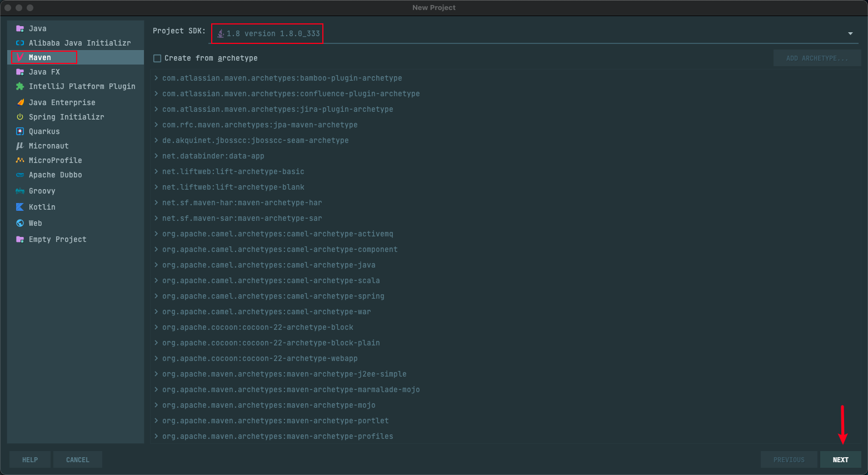This screenshot has width=868, height=475.
Task: Select Java in project type list
Action: click(76, 28)
